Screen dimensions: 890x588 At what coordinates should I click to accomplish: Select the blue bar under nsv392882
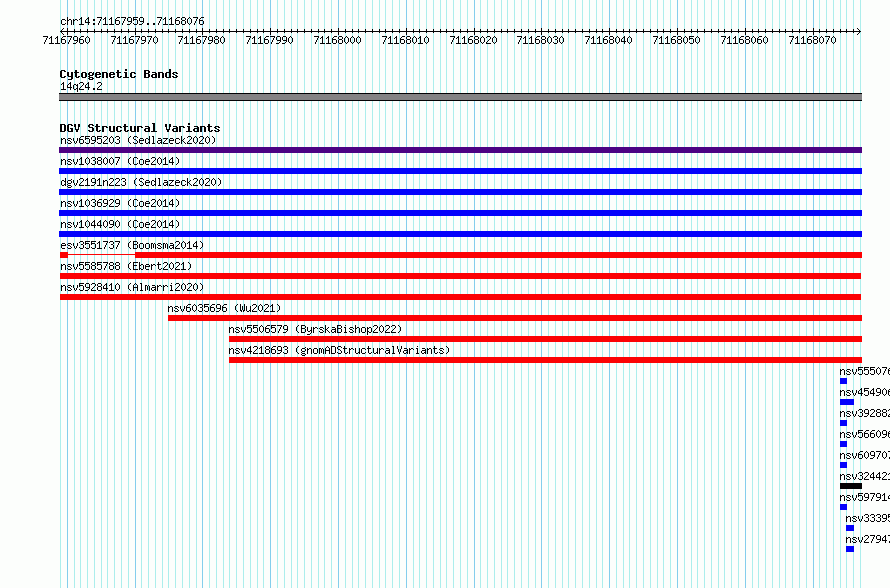click(x=843, y=423)
